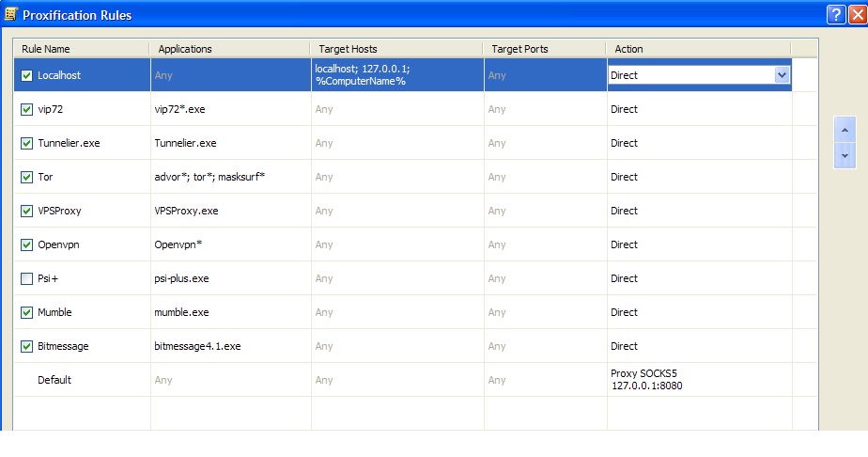Move selected rule down with arrow
Image resolution: width=868 pixels, height=457 pixels.
(845, 156)
